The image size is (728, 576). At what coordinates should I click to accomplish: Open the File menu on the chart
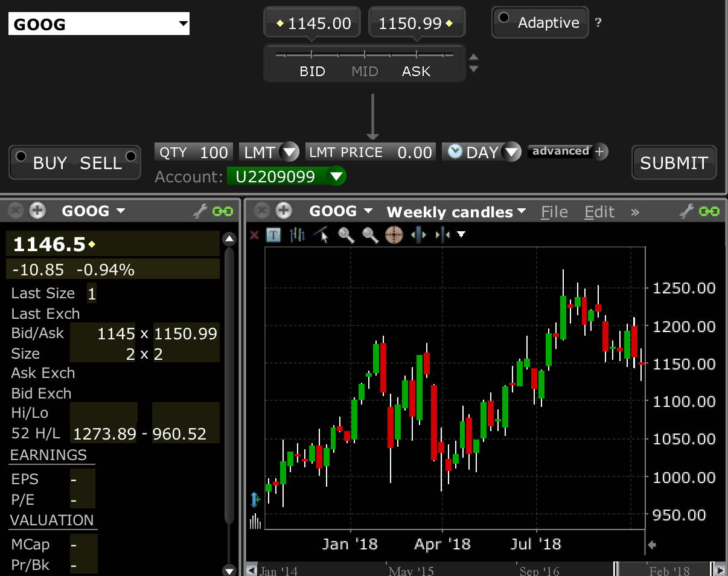point(554,212)
